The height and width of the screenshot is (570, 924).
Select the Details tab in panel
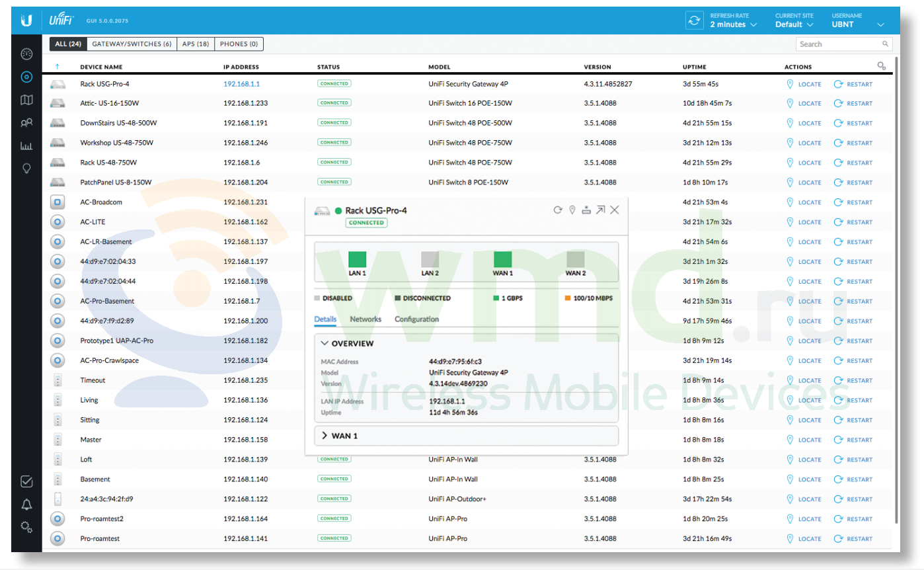click(x=325, y=319)
